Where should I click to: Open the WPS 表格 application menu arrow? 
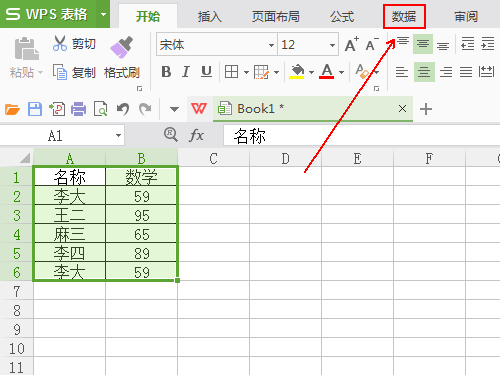tap(103, 14)
